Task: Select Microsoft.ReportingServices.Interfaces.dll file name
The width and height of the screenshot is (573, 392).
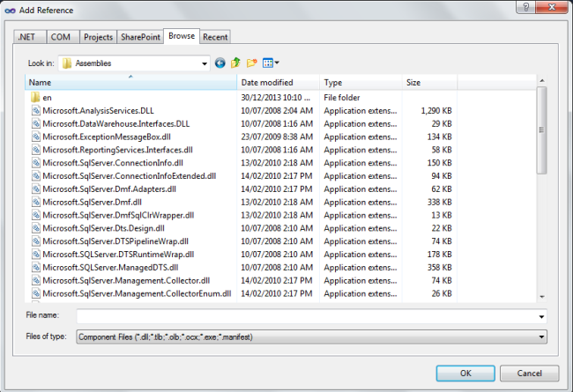Action: click(x=117, y=150)
